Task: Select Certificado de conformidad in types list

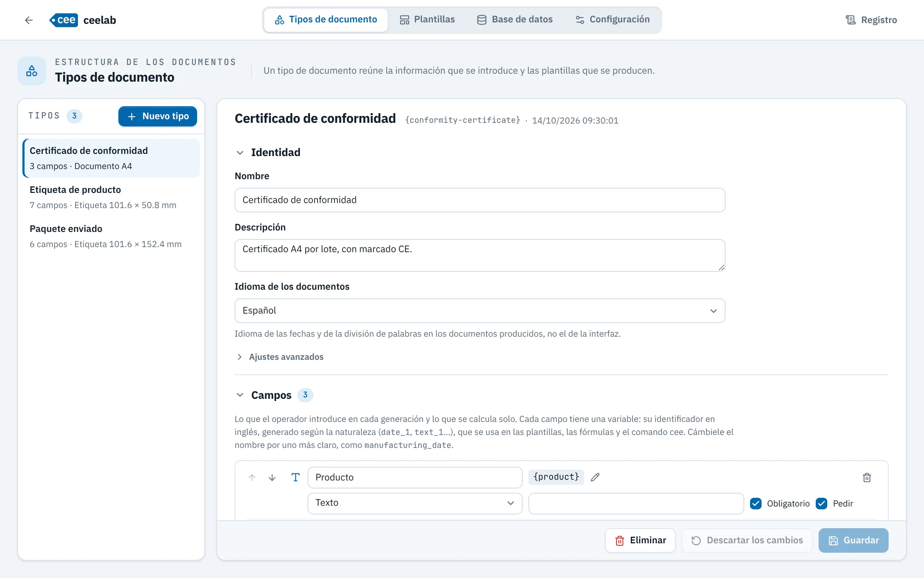Action: [111, 158]
